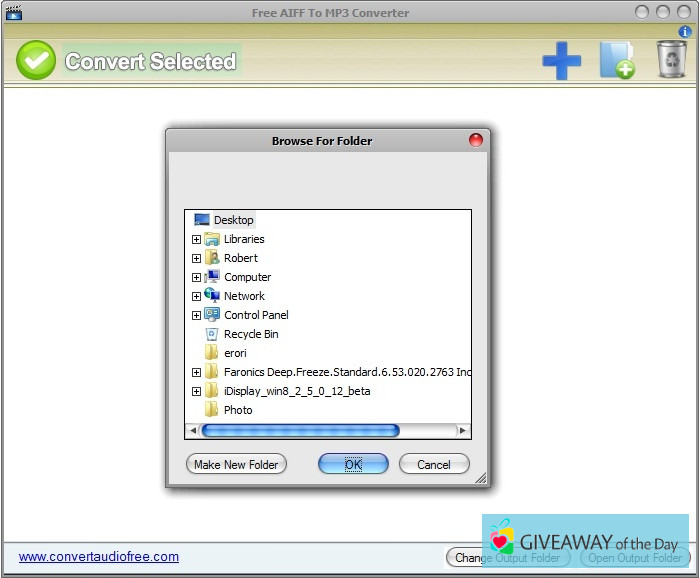Expand the Control Panel node

pyautogui.click(x=196, y=316)
